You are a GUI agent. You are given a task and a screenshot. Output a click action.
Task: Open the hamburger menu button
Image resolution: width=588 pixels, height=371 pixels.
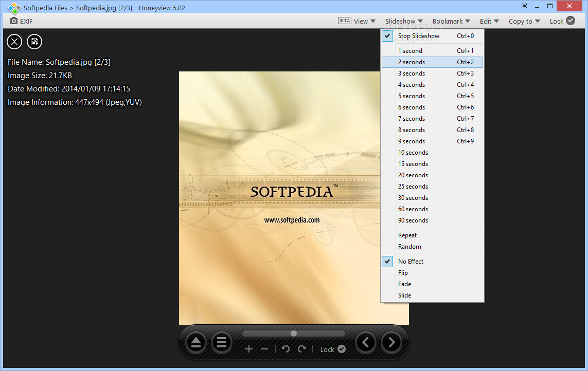pos(222,342)
